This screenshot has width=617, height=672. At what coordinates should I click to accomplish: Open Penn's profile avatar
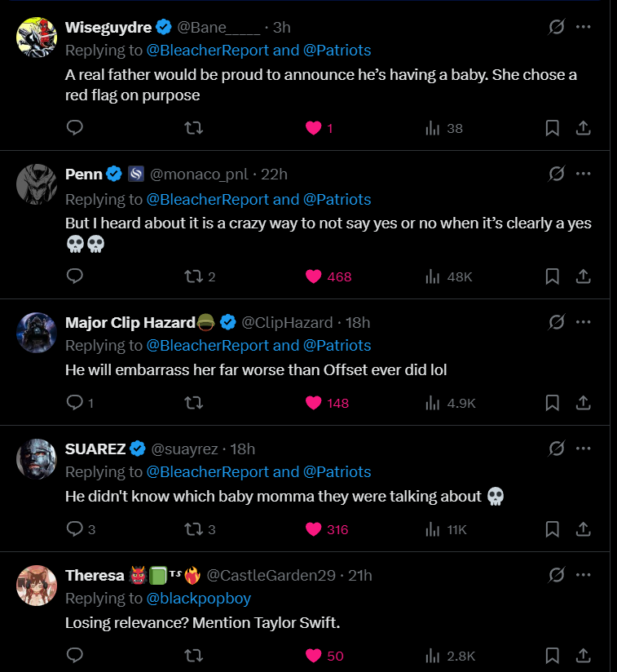[x=36, y=185]
